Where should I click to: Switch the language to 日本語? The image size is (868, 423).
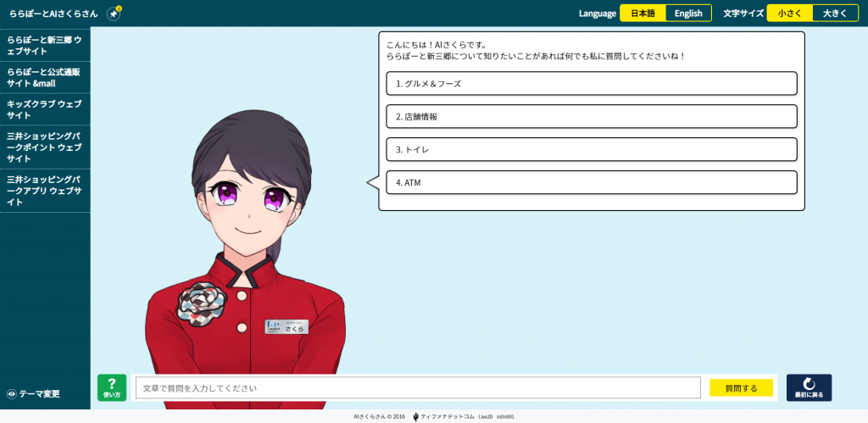[x=643, y=14]
